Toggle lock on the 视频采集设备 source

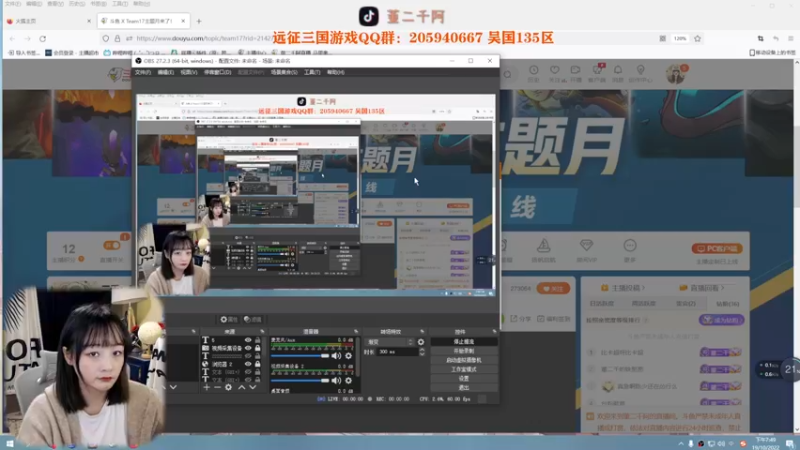click(258, 348)
